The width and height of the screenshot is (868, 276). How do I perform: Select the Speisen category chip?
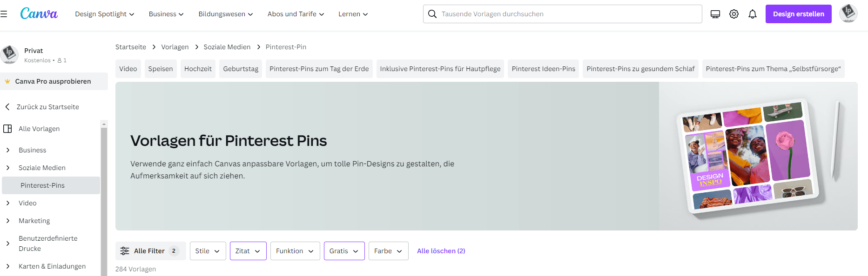(161, 69)
